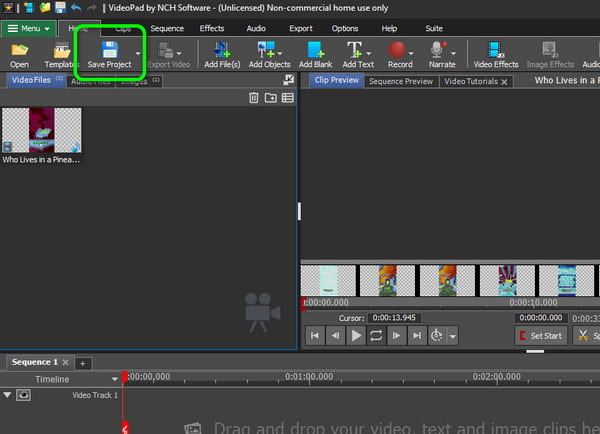
Task: Click the Narrate microphone icon
Action: pos(438,50)
